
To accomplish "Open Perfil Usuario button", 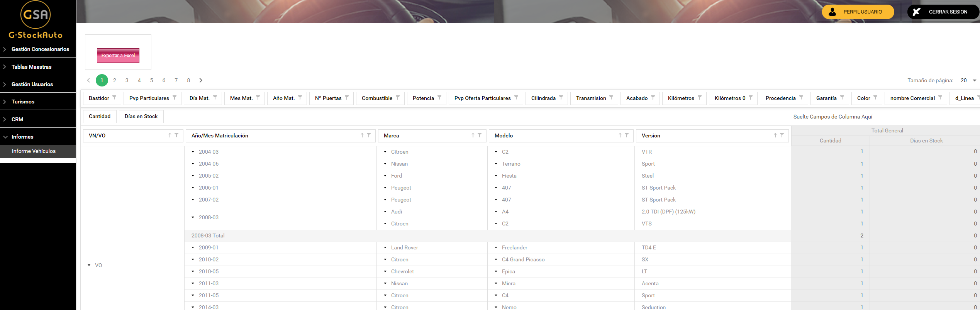I will (858, 12).
